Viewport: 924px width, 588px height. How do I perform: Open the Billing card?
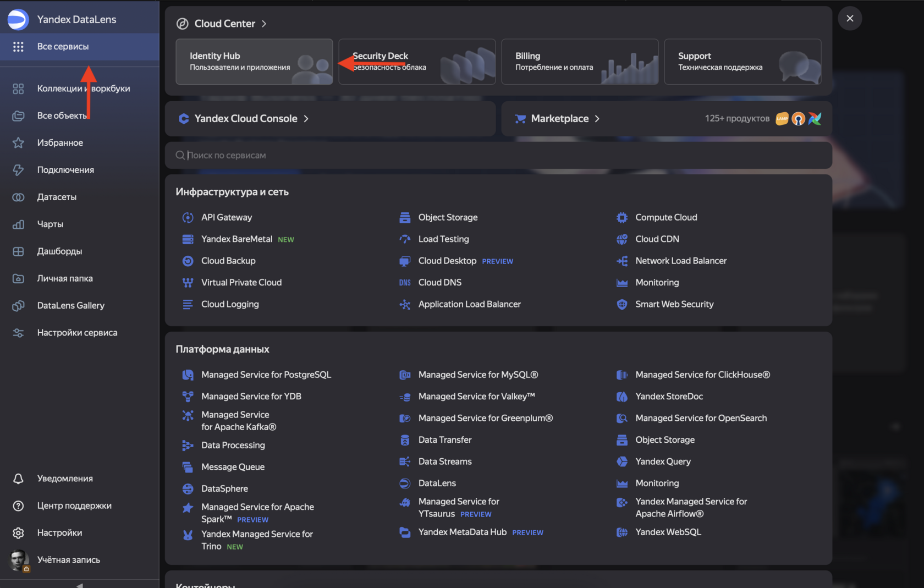580,62
